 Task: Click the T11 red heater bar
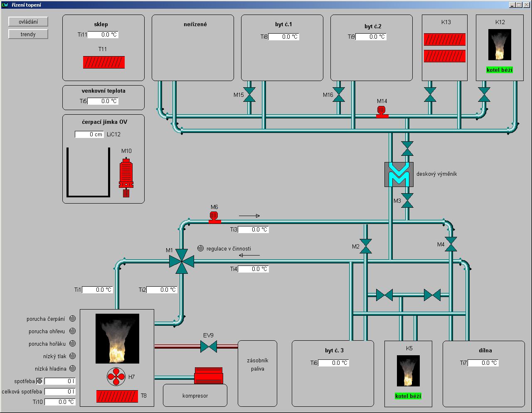pyautogui.click(x=104, y=62)
